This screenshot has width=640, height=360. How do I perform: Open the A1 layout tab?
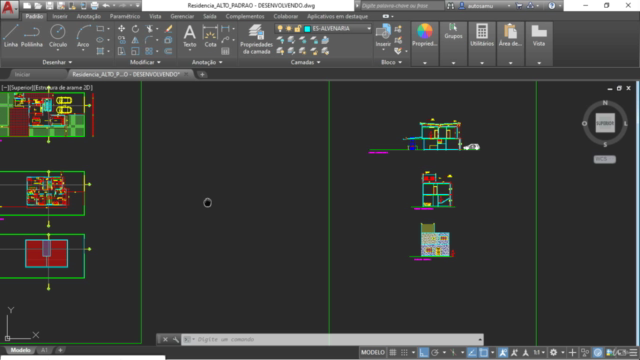[x=44, y=350]
